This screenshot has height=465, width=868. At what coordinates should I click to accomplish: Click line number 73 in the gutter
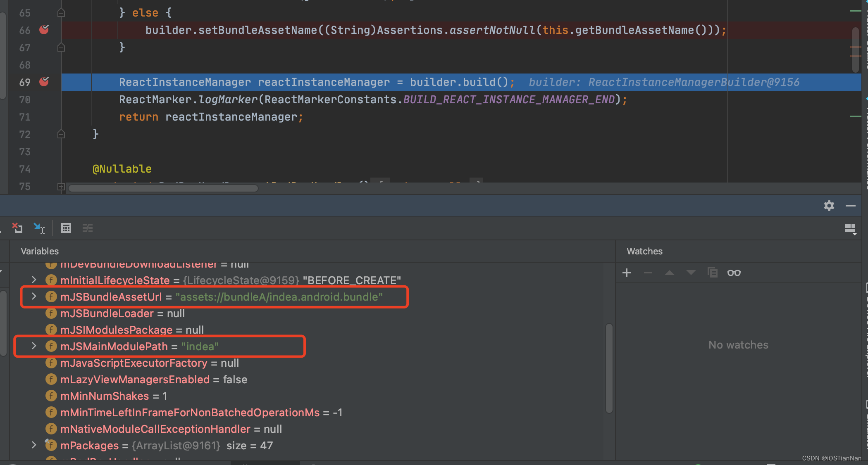(x=25, y=152)
